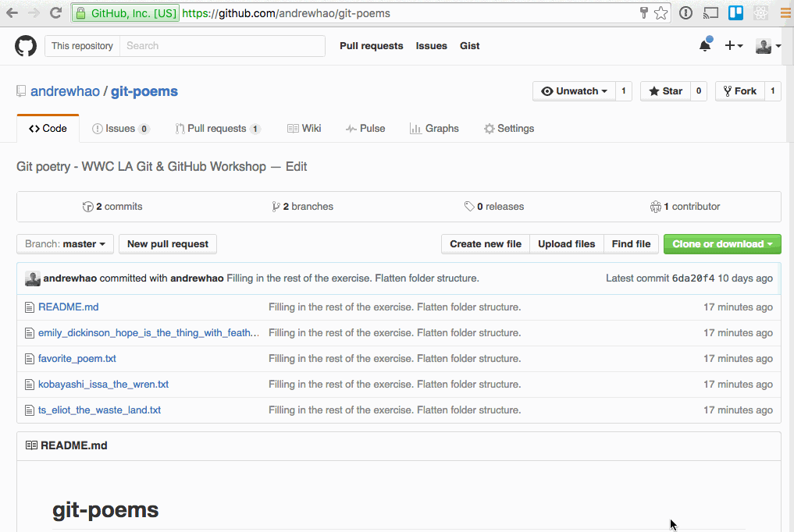View the stargazers count 0

click(x=698, y=91)
